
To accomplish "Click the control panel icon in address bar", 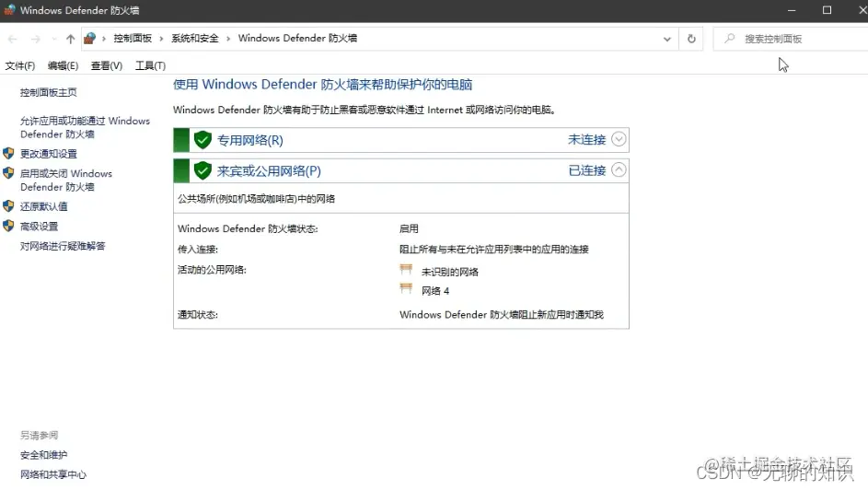I will [x=89, y=38].
